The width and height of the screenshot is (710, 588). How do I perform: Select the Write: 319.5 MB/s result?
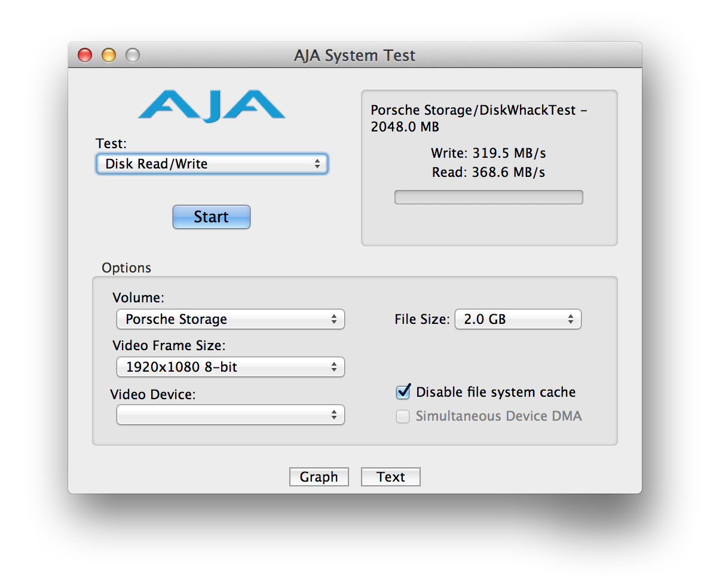coord(489,153)
